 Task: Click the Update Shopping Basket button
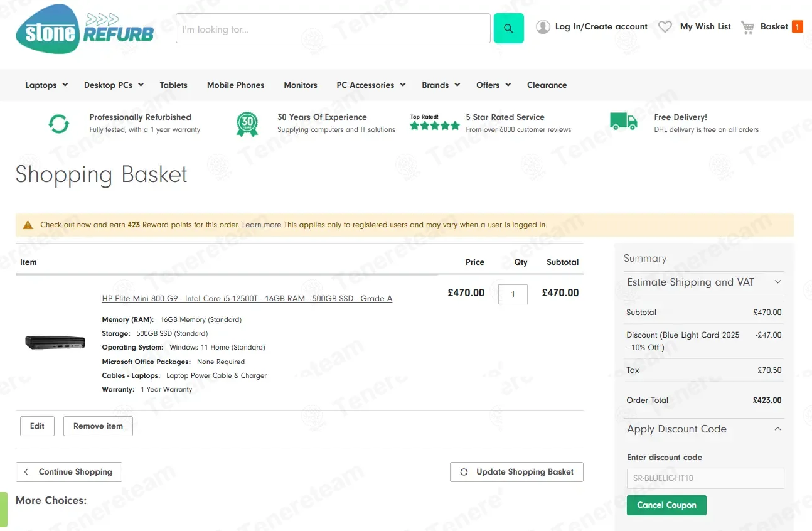tap(516, 472)
